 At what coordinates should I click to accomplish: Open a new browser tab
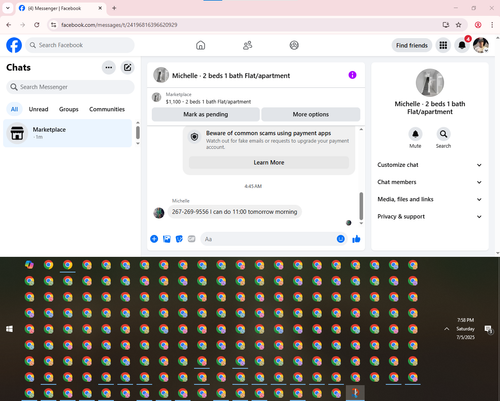pos(114,8)
